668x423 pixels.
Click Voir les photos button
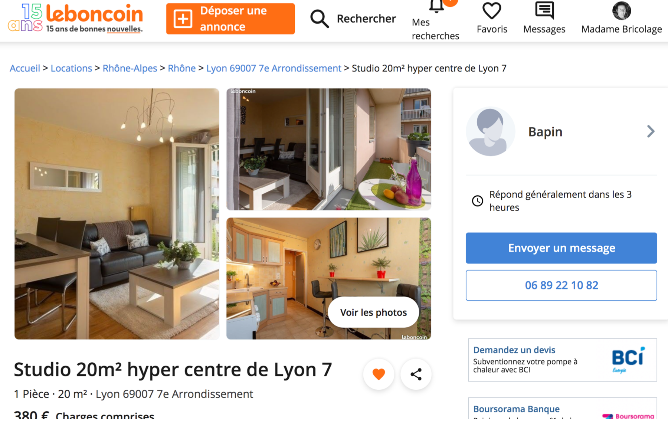(x=373, y=312)
